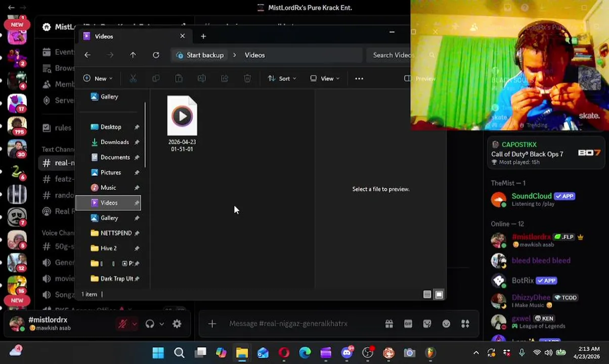609x364 pixels.
Task: Click the Rename icon in toolbar
Action: click(x=201, y=78)
